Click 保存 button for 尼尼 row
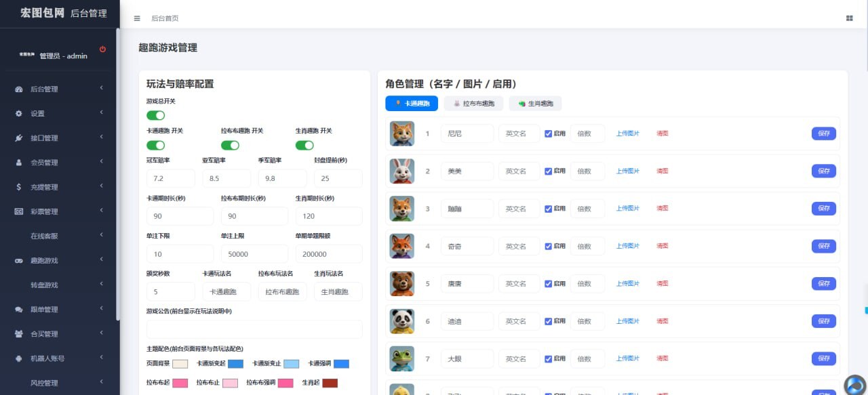This screenshot has width=868, height=395. pos(824,133)
